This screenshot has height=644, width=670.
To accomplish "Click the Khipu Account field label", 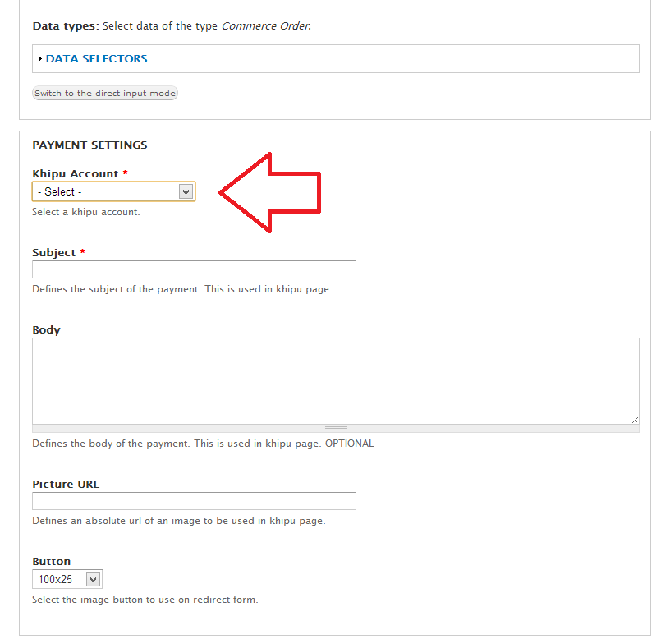I will pos(76,174).
